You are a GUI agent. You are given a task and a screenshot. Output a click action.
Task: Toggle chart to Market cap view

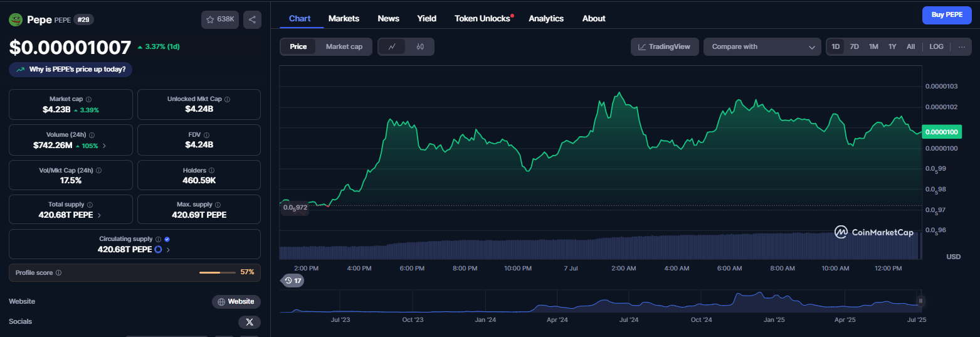coord(344,46)
